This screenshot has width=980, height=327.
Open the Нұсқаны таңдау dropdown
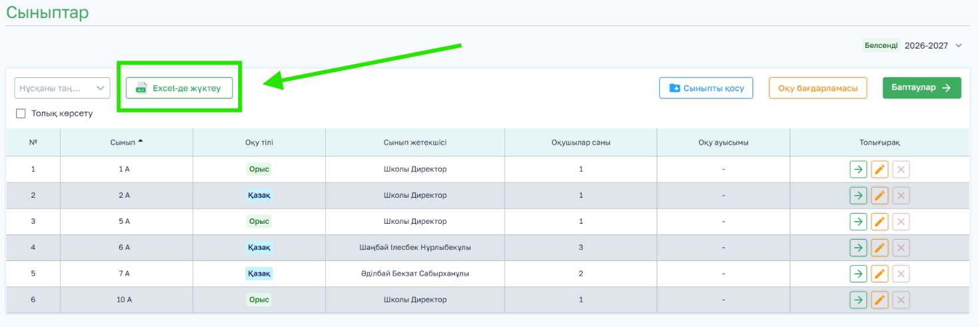tap(63, 88)
